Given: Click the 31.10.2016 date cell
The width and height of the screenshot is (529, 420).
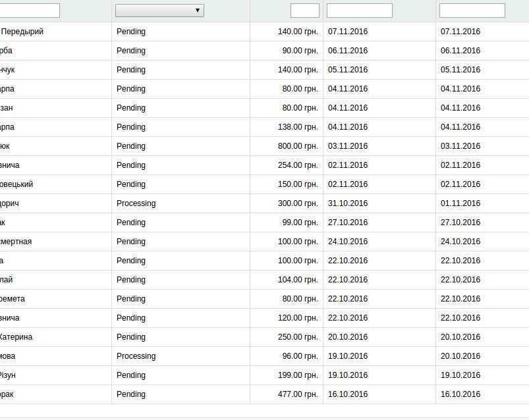Looking at the screenshot, I should (347, 203).
